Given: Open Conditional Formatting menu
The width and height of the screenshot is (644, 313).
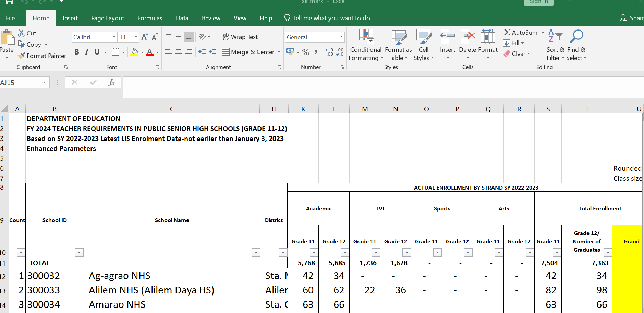Looking at the screenshot, I should (x=366, y=45).
